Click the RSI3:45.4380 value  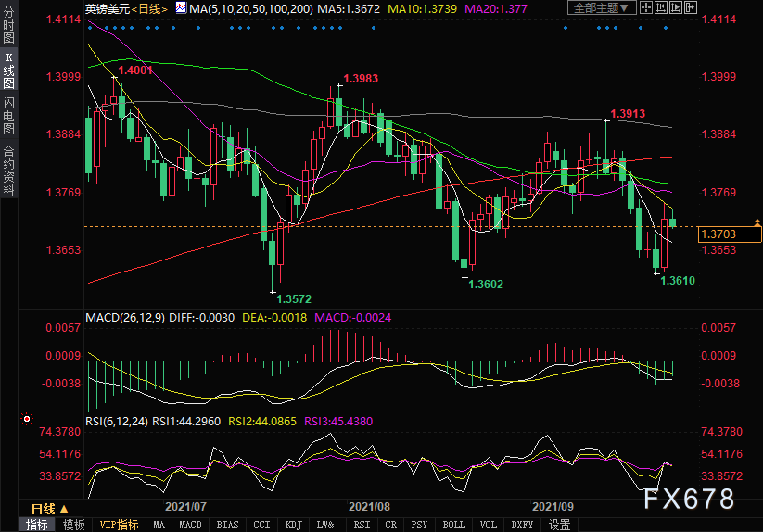click(x=338, y=421)
